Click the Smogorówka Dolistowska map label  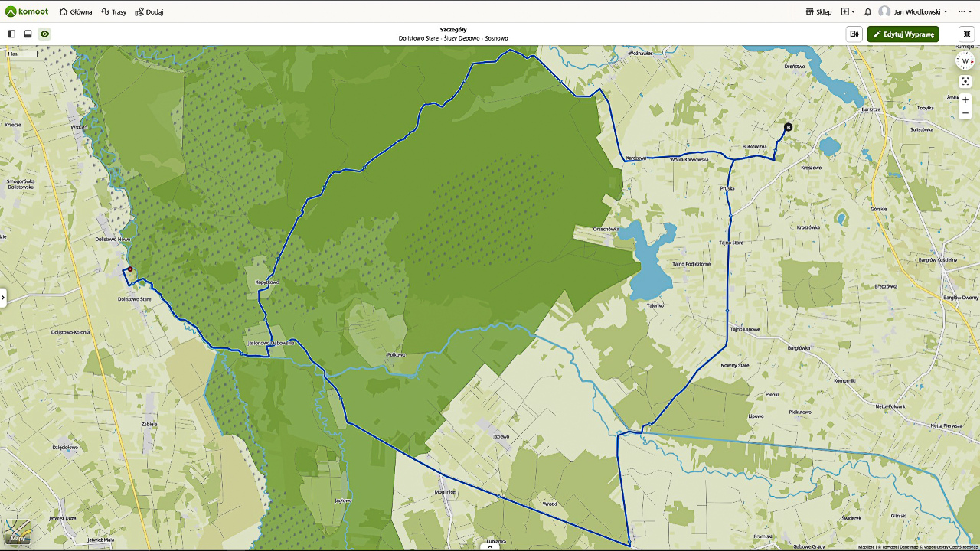(21, 184)
